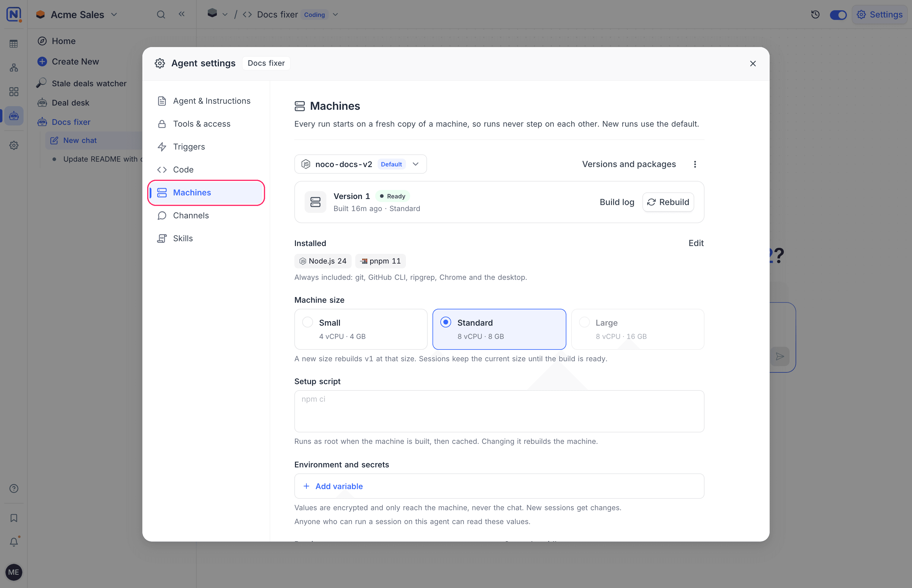The image size is (912, 588).
Task: Select the Small machine size
Action: click(360, 329)
